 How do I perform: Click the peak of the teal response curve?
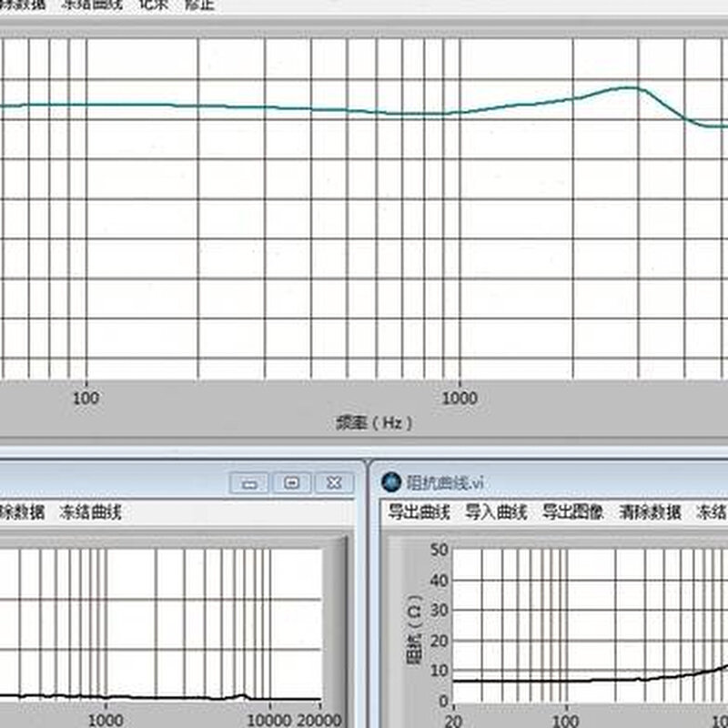pyautogui.click(x=628, y=87)
